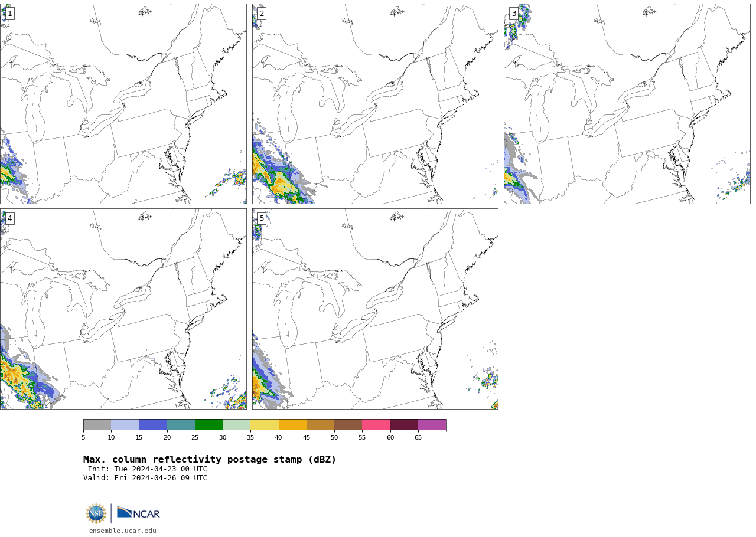Image resolution: width=756 pixels, height=537 pixels.
Task: Click the panel number label '4'
Action: click(x=9, y=218)
